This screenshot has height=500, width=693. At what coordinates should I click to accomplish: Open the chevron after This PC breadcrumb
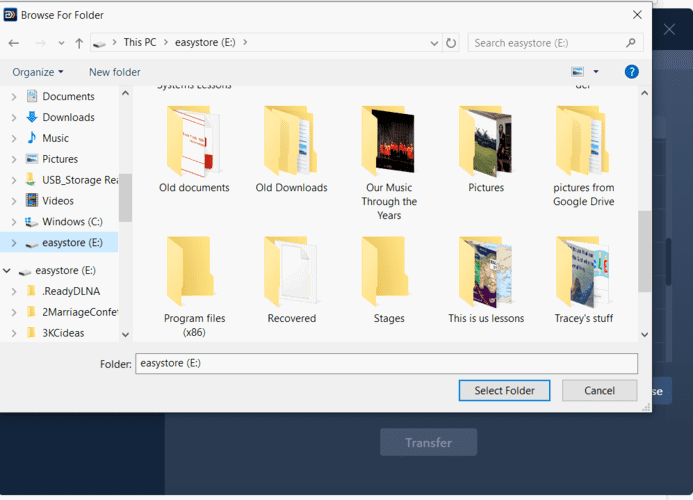(x=166, y=42)
